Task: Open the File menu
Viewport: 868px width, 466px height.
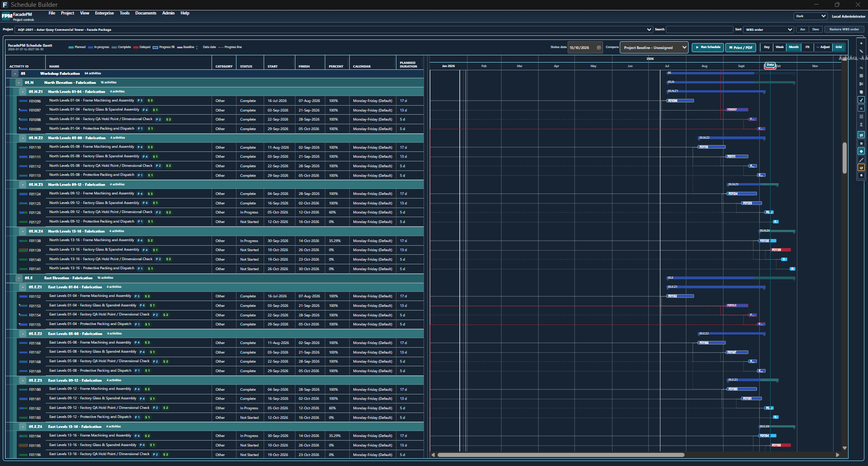Action: coord(52,13)
